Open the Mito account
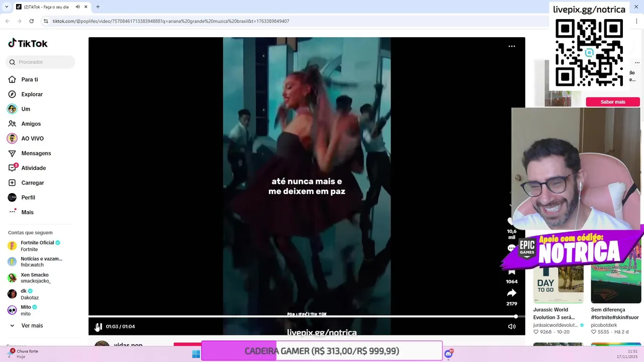Image resolution: width=644 pixels, height=362 pixels. point(28,310)
